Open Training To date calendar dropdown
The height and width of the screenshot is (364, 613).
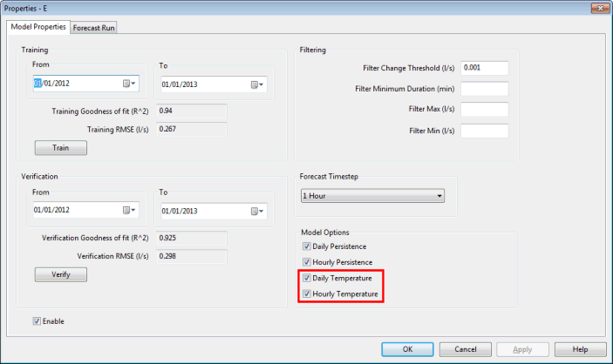click(257, 84)
